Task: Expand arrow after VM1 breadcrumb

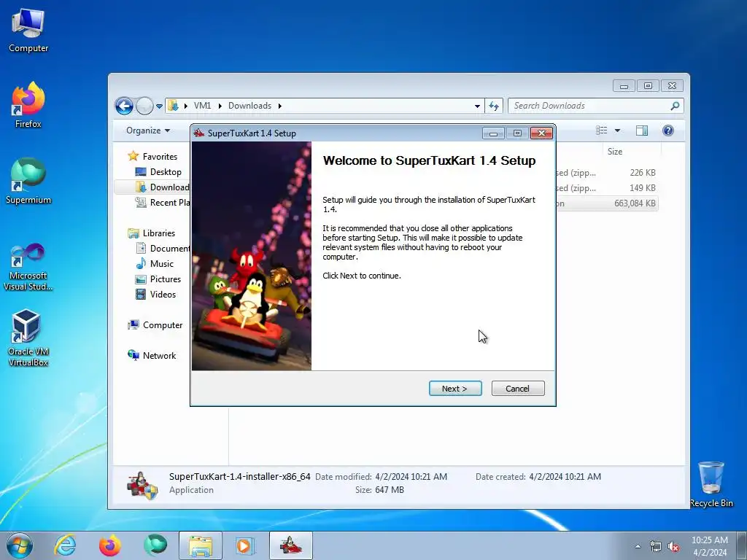Action: point(220,106)
